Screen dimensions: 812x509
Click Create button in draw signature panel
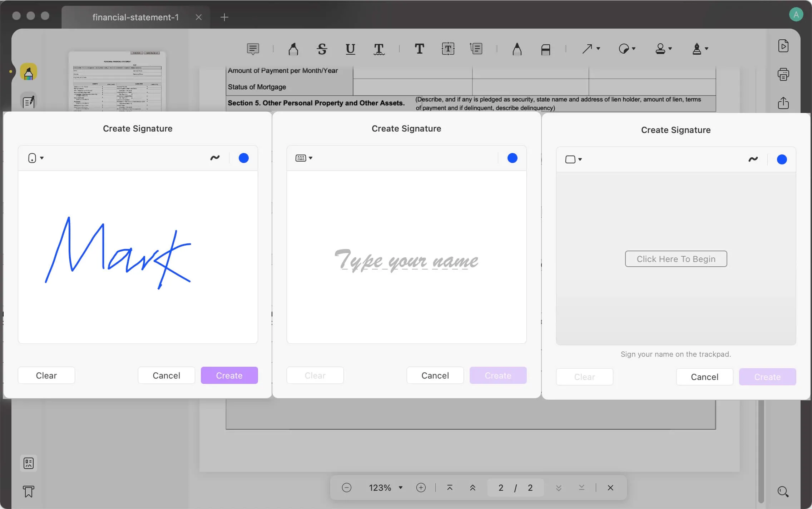(x=229, y=375)
